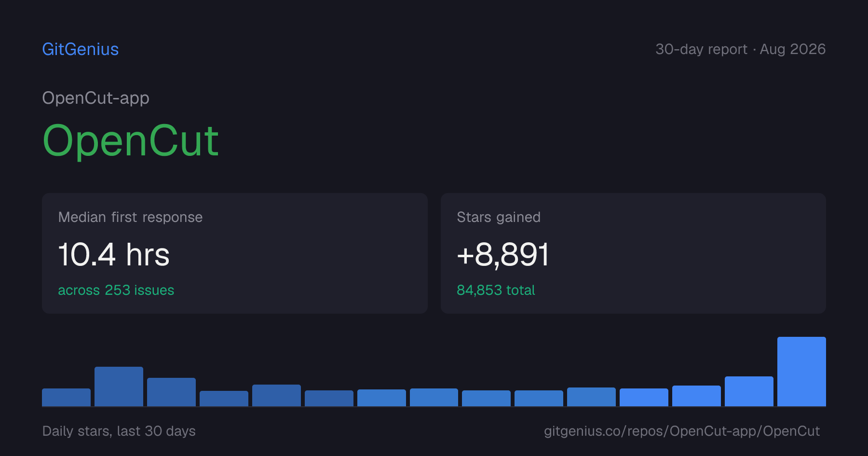868x456 pixels.
Task: Open the Median first response card
Action: pos(235,253)
